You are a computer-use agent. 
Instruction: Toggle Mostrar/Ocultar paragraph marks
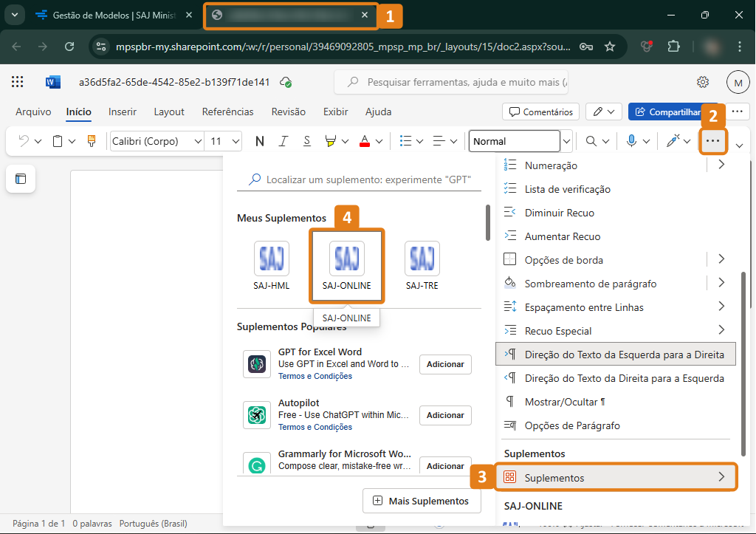pyautogui.click(x=565, y=402)
